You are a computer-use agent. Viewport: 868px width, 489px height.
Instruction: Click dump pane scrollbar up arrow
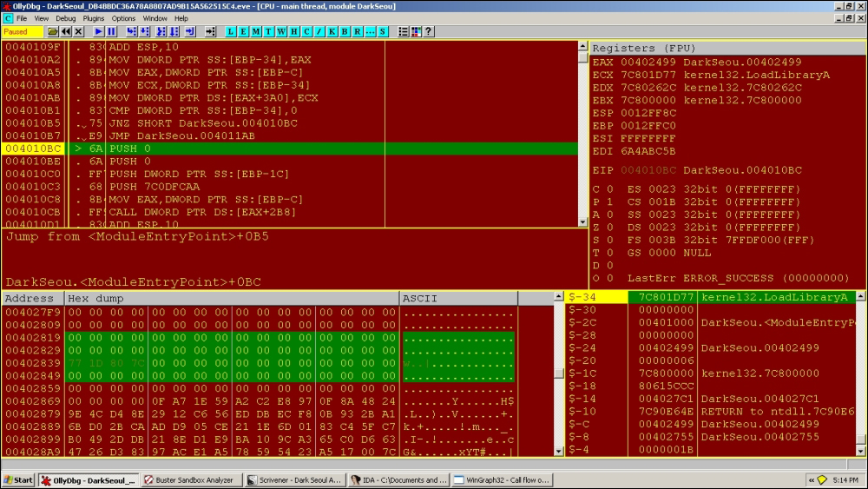558,297
